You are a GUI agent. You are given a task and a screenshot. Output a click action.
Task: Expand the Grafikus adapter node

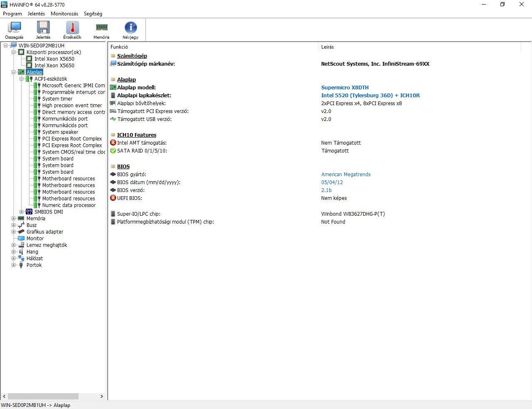tap(13, 232)
